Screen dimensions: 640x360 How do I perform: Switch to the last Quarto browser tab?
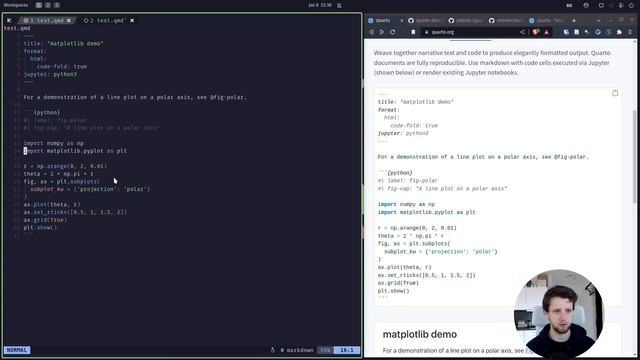pos(547,20)
